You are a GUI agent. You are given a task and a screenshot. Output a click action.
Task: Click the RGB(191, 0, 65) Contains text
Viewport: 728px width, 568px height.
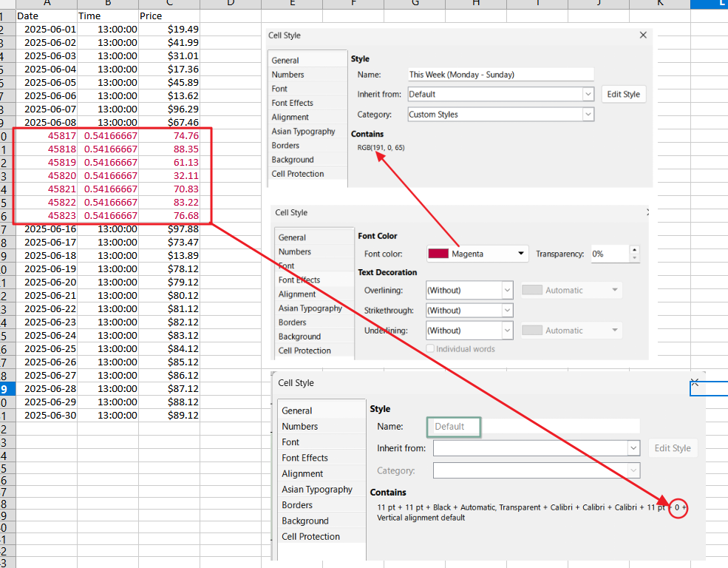(381, 148)
